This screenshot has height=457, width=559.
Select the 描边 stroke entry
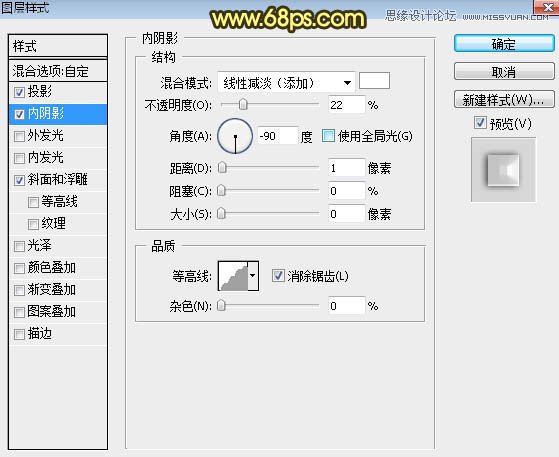(x=58, y=334)
